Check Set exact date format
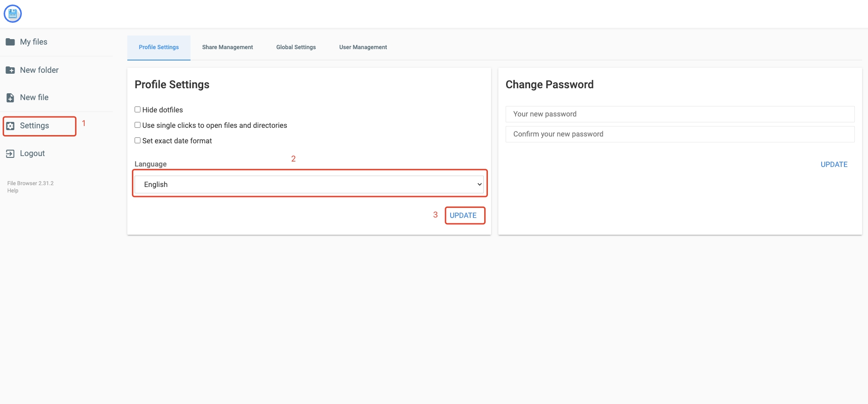 [137, 141]
